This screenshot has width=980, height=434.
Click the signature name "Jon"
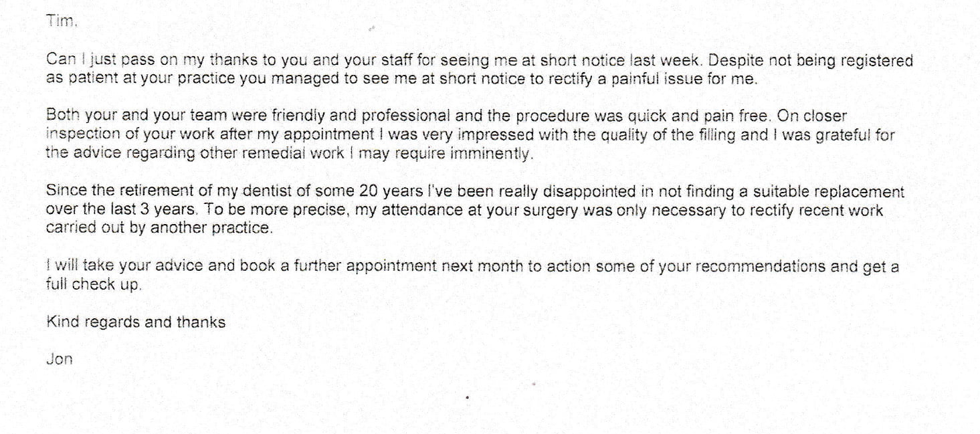click(x=60, y=359)
